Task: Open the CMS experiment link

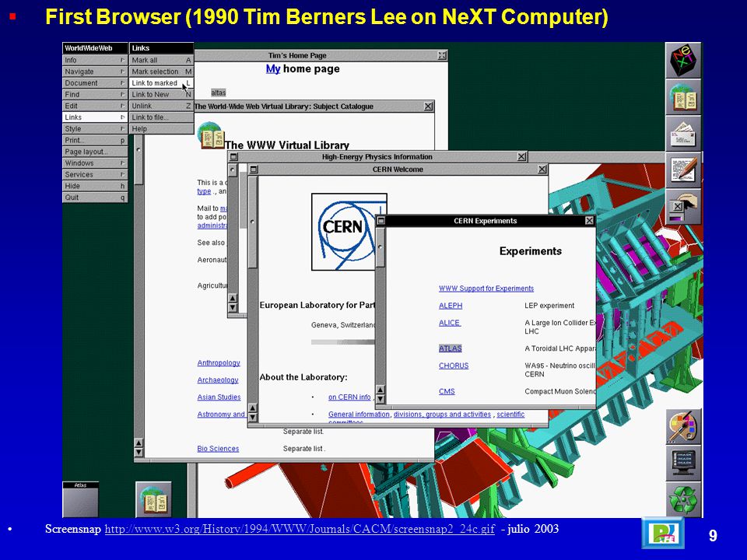Action: click(x=447, y=391)
